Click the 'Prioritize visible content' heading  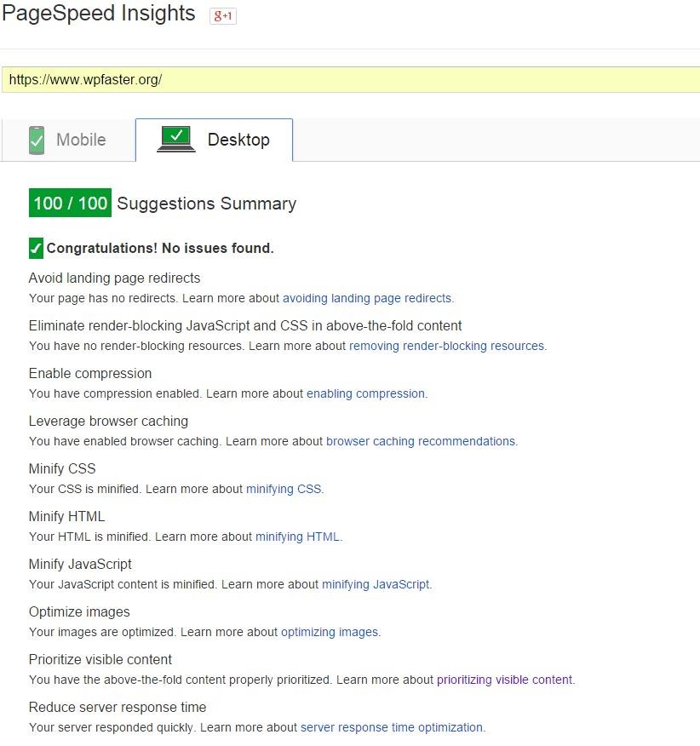click(100, 659)
